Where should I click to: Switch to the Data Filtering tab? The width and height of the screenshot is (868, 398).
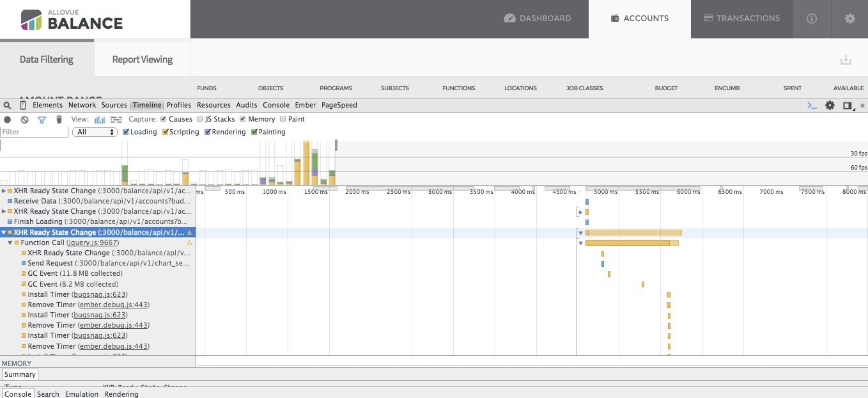point(47,59)
